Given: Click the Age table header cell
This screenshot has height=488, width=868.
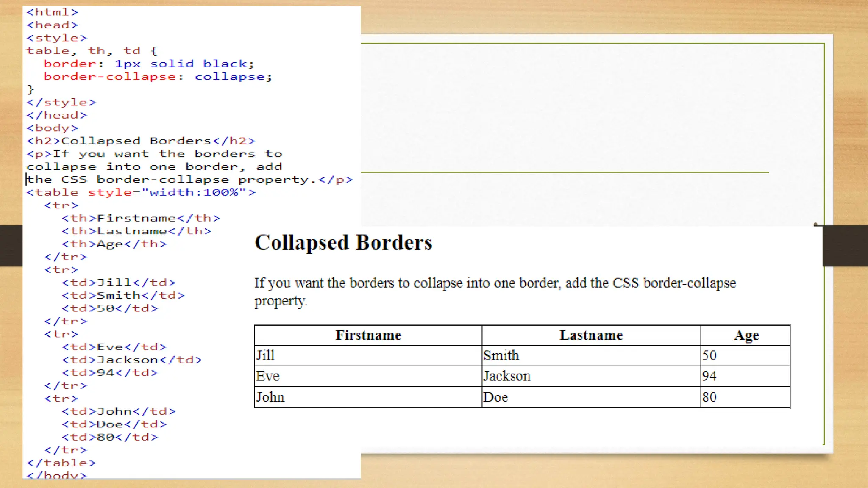Looking at the screenshot, I should pyautogui.click(x=746, y=335).
